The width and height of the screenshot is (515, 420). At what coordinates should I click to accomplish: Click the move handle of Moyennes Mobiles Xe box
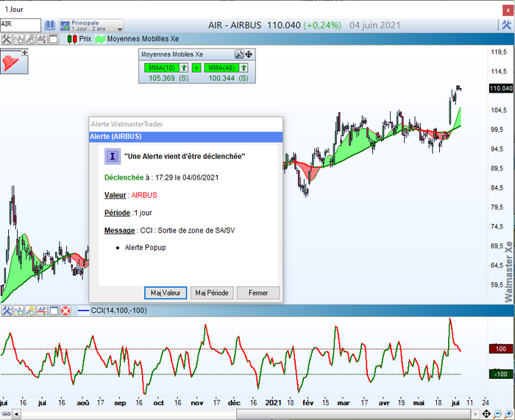[249, 54]
